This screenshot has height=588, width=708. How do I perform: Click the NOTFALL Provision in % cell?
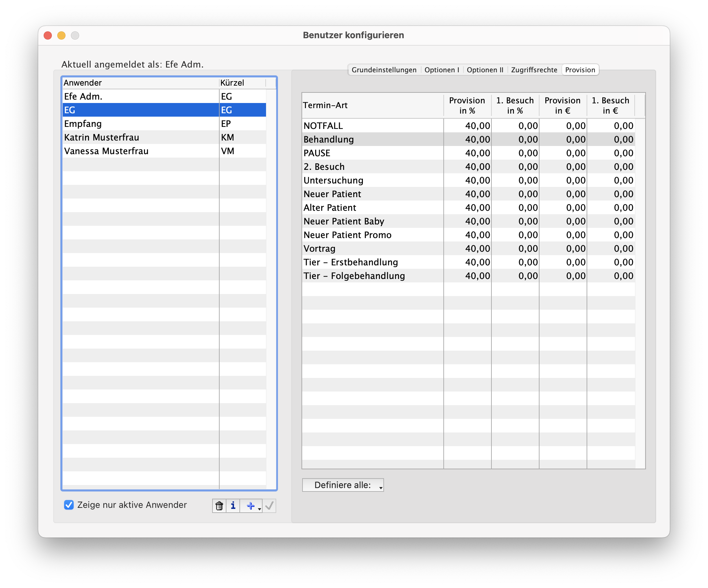point(468,126)
